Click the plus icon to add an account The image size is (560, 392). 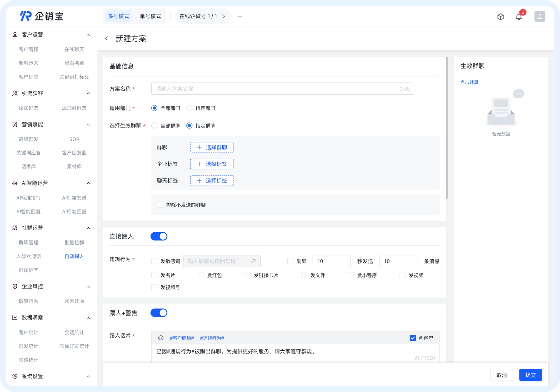click(240, 16)
